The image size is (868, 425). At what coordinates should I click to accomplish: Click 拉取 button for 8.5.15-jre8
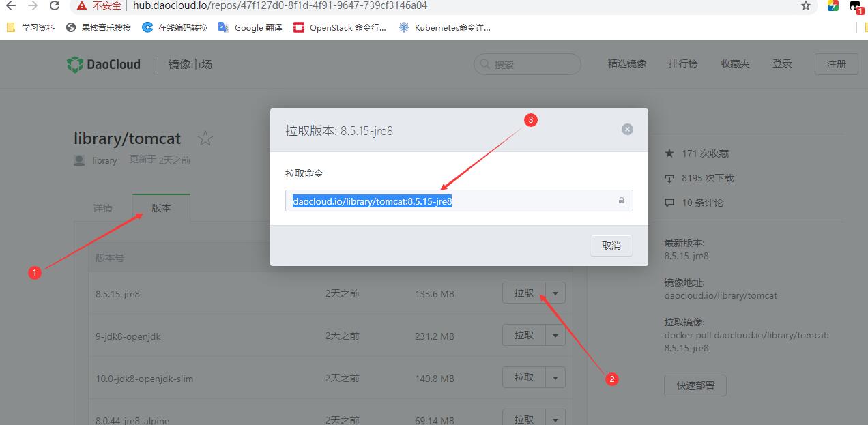[524, 293]
